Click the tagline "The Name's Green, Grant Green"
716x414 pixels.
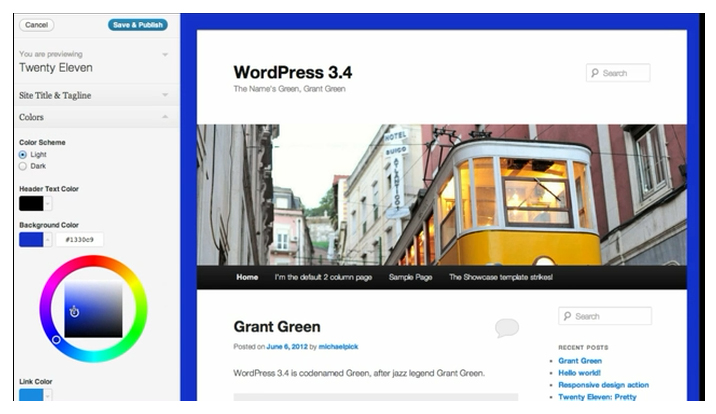click(x=290, y=89)
